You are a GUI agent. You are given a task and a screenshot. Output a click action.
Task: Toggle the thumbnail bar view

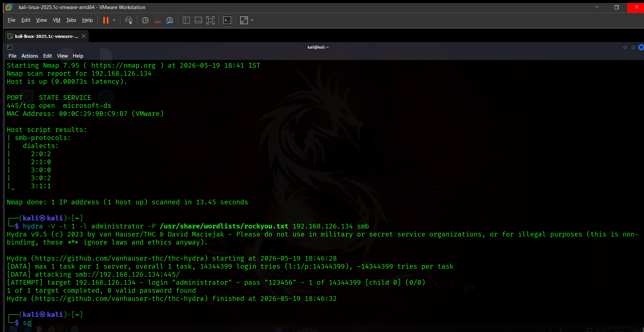coord(198,20)
